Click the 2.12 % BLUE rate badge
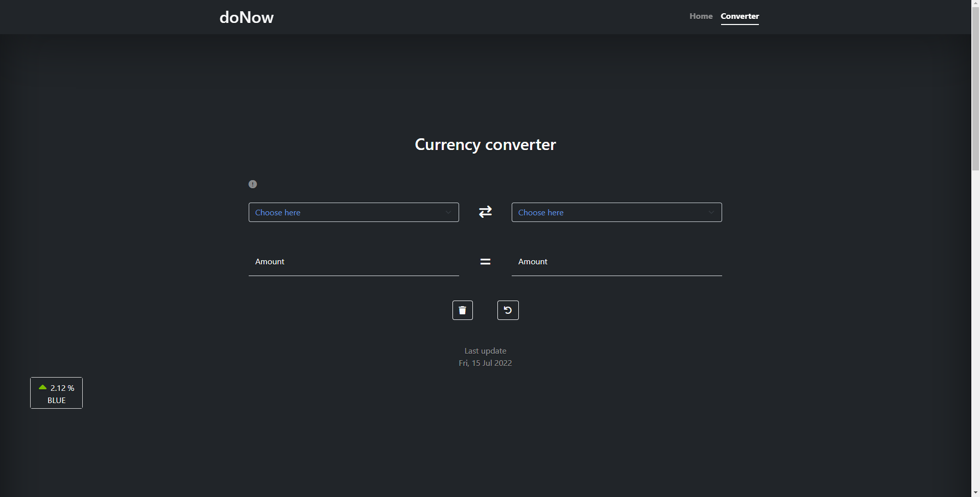The width and height of the screenshot is (980, 497). coord(56,393)
